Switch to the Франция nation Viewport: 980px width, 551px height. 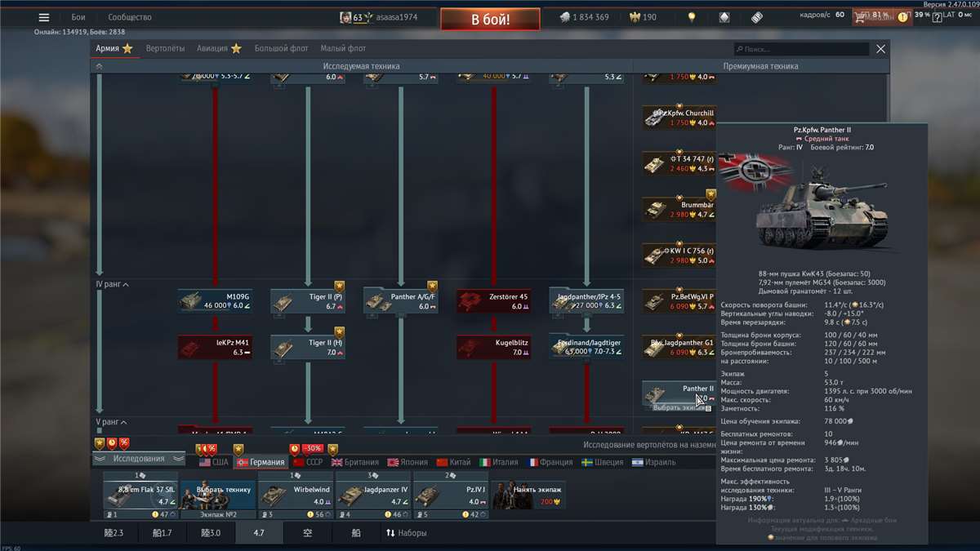550,462
